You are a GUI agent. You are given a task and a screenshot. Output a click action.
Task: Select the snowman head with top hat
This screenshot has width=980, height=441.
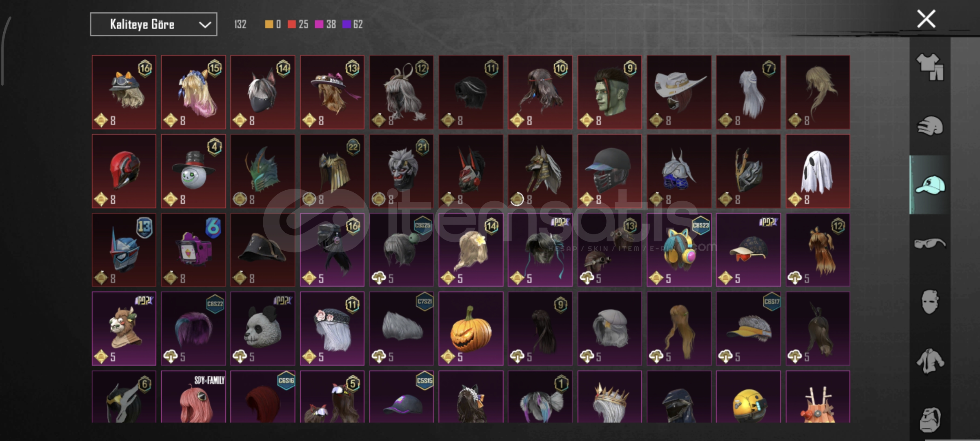tap(193, 171)
